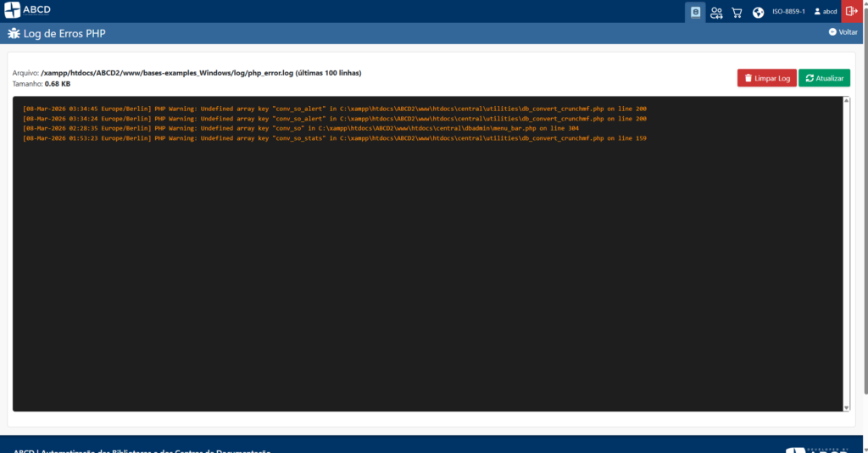Screen dimensions: 868x453
Task: Click the ABCD logo in the header
Action: pyautogui.click(x=27, y=11)
